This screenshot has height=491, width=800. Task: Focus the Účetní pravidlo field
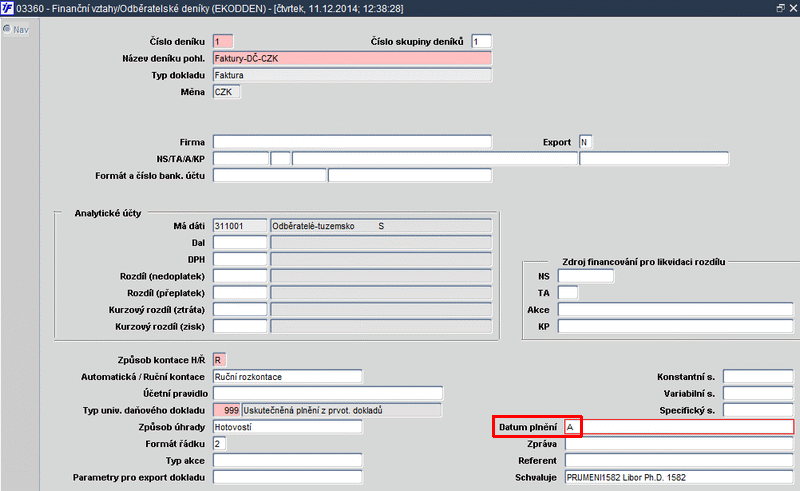click(x=328, y=394)
